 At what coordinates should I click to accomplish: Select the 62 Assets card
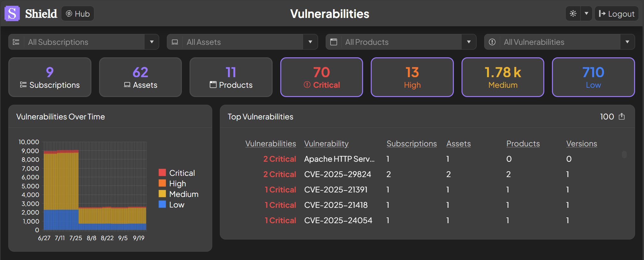140,77
